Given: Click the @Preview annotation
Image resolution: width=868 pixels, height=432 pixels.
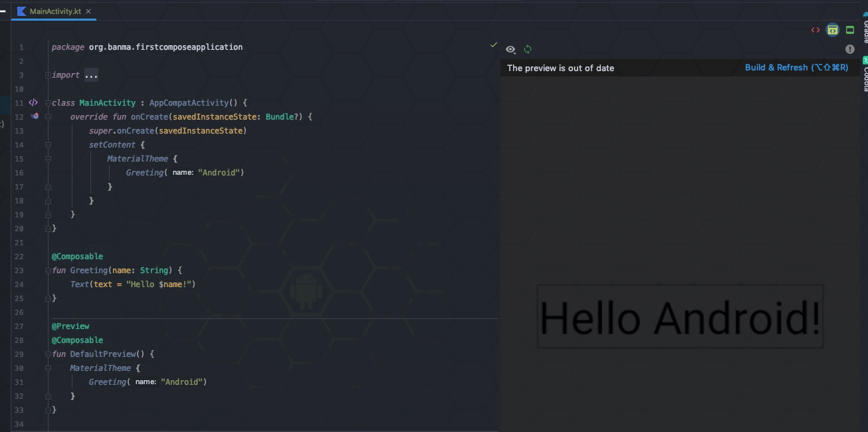Looking at the screenshot, I should pyautogui.click(x=70, y=326).
